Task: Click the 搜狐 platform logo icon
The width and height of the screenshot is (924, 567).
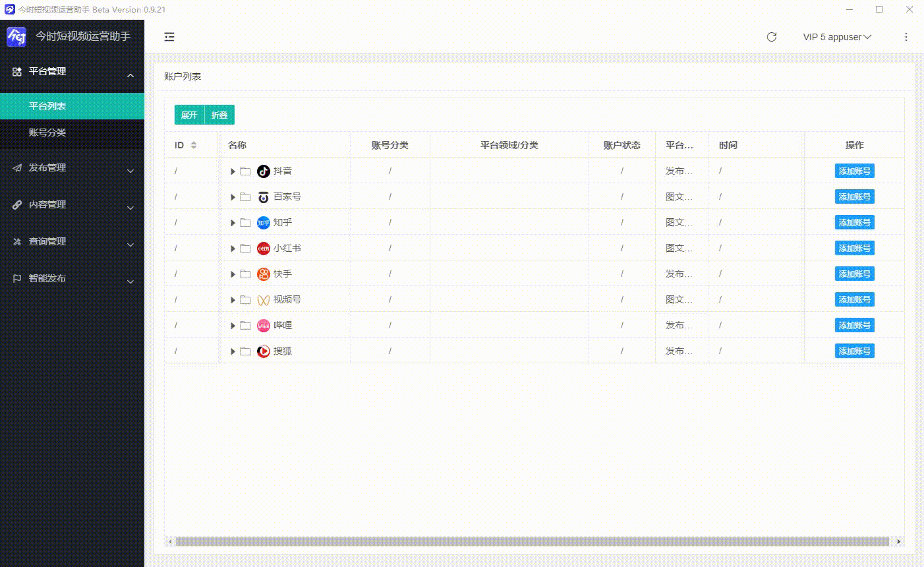Action: pyautogui.click(x=264, y=351)
